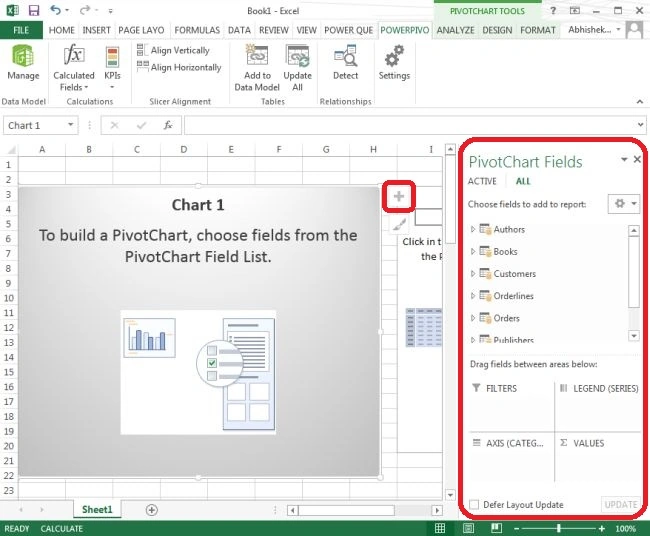The width and height of the screenshot is (650, 536).
Task: Open Calculated Fields menu
Action: (x=74, y=68)
